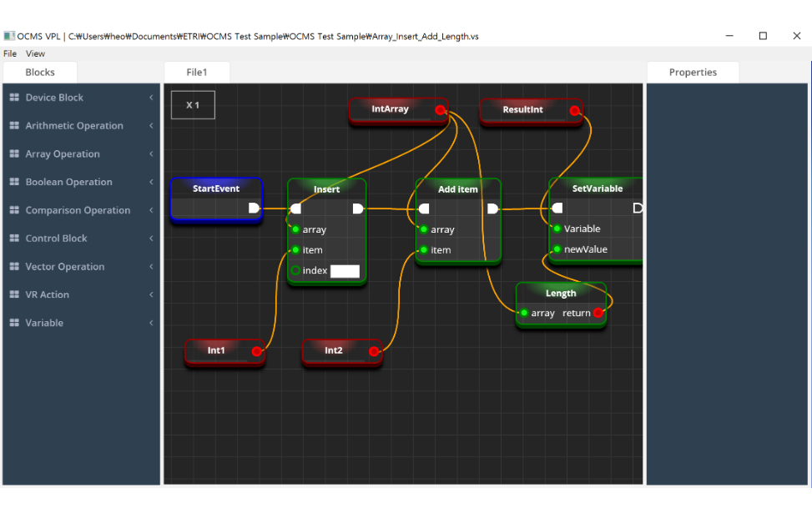This screenshot has height=513, width=812.
Task: Select the StartEvent block header
Action: coord(216,189)
